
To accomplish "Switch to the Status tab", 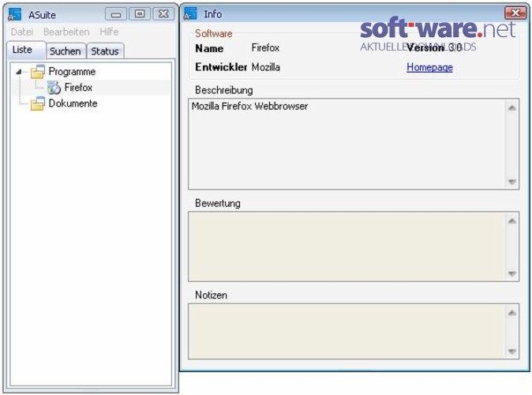I will pyautogui.click(x=105, y=51).
